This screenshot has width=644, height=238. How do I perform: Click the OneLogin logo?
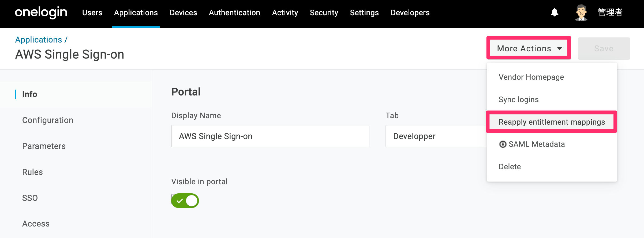tap(41, 13)
